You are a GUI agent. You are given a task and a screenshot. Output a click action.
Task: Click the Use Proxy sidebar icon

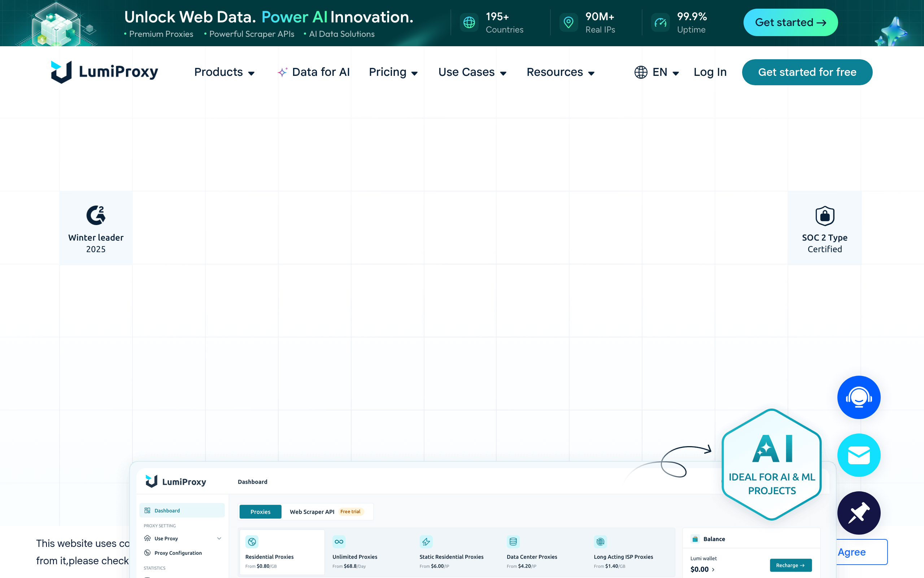click(x=147, y=538)
